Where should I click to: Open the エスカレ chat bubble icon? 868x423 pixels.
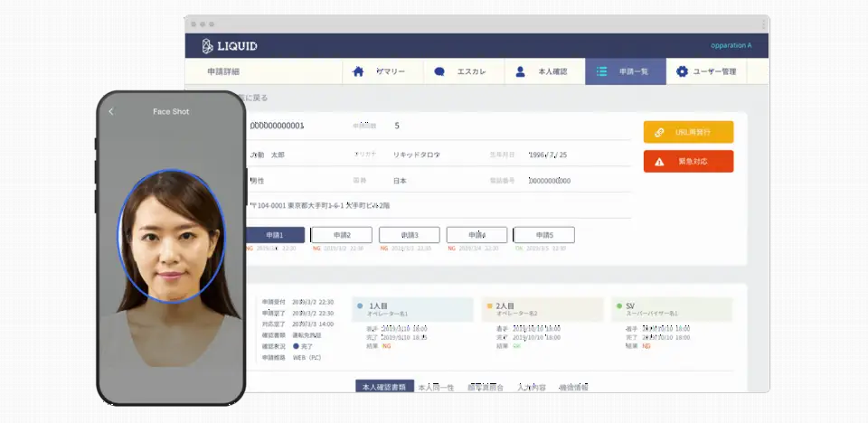pos(439,71)
